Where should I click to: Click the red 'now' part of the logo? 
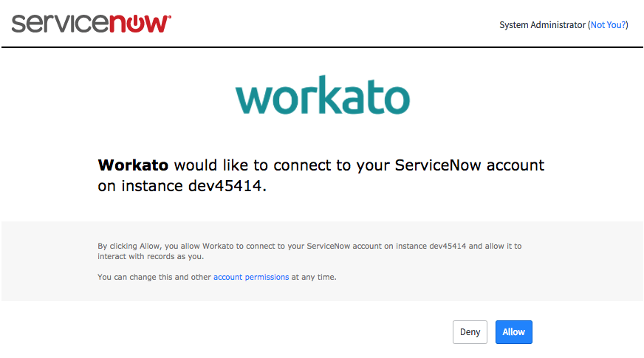tap(140, 23)
